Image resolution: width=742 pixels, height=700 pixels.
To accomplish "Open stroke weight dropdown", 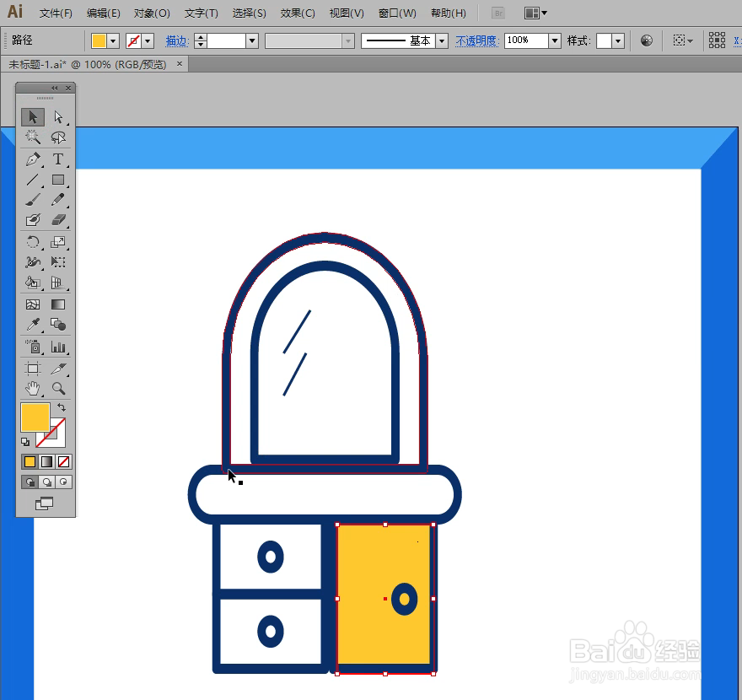I will tap(252, 41).
